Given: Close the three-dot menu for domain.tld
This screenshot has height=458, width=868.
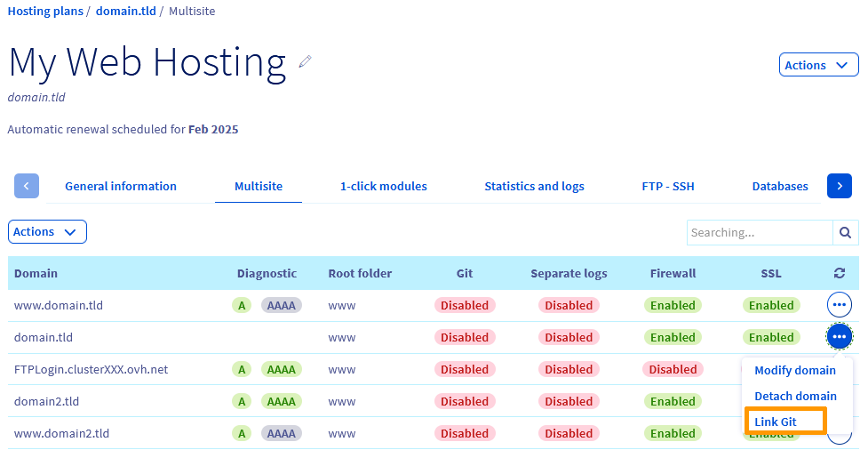Looking at the screenshot, I should [x=840, y=337].
